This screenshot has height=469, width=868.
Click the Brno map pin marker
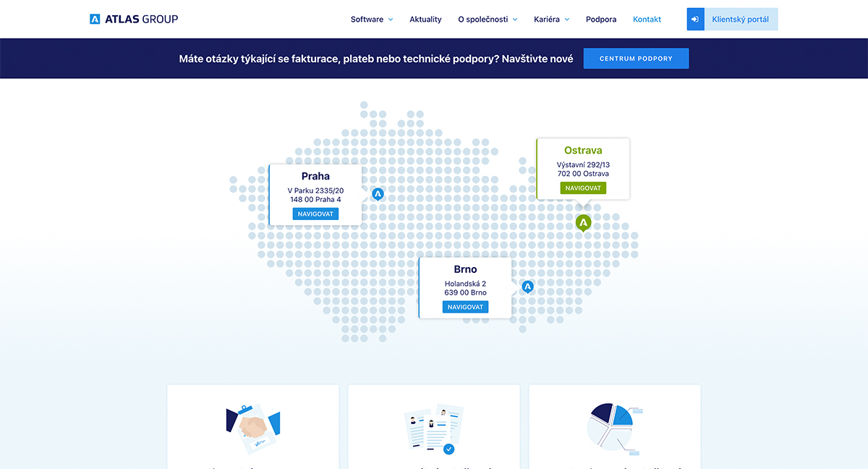pyautogui.click(x=527, y=287)
